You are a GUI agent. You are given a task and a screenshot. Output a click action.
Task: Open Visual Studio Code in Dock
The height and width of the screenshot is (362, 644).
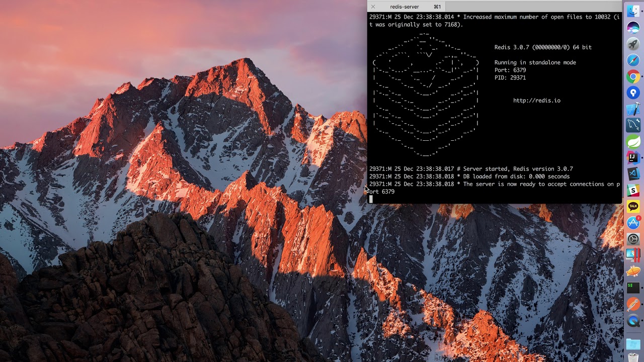point(633,173)
